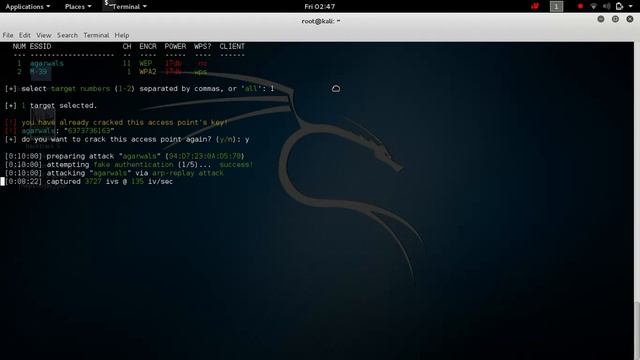Click the volume speaker icon

pyautogui.click(x=607, y=7)
